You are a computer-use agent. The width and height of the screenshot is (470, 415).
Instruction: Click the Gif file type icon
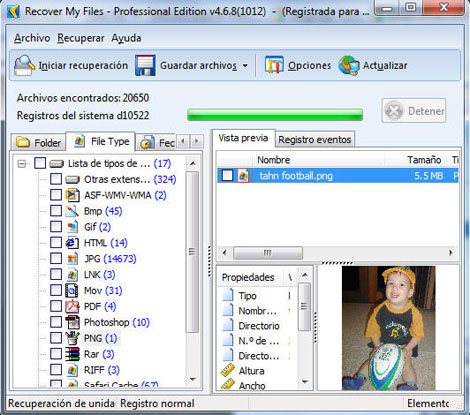click(72, 227)
